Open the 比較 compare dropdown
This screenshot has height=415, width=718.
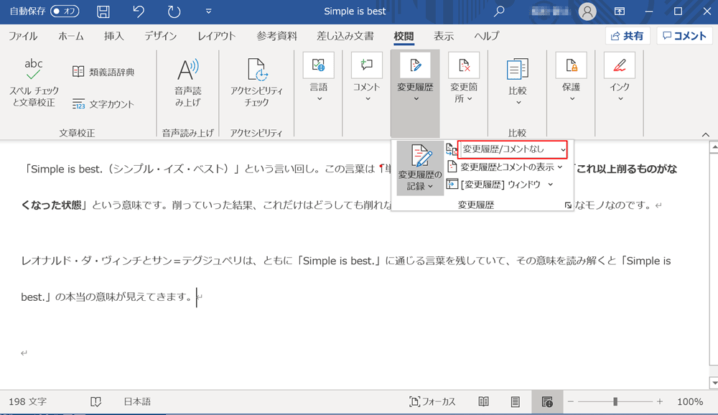point(517,82)
